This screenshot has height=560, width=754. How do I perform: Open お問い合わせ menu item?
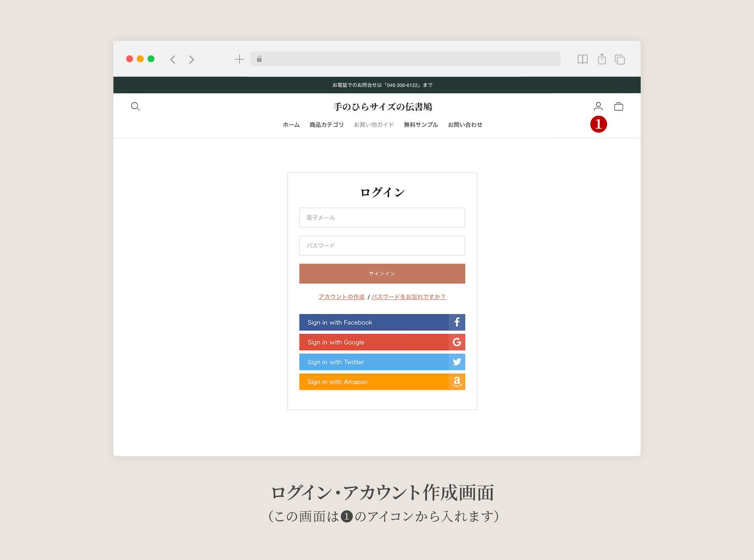click(x=465, y=125)
